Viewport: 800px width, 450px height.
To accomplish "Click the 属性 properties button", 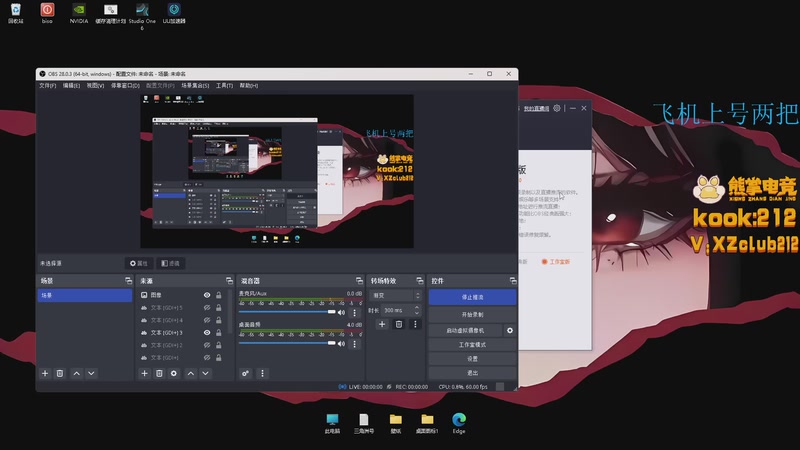I will 139,263.
